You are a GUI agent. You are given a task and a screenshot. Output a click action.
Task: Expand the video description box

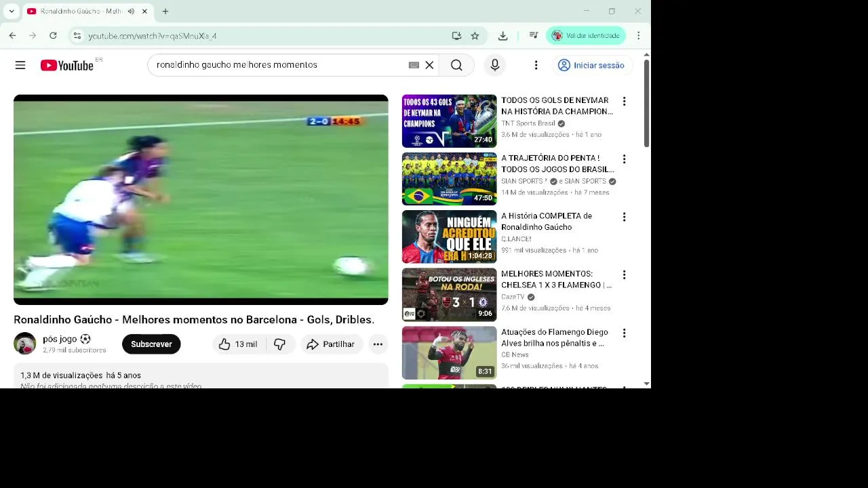[201, 377]
